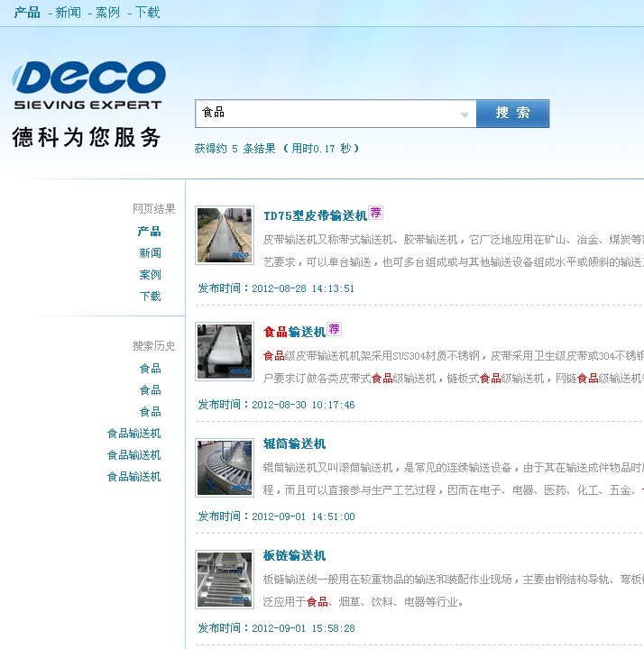644x649 pixels.
Task: Open the TD75型皮带输送机 result title
Action: pyautogui.click(x=315, y=216)
